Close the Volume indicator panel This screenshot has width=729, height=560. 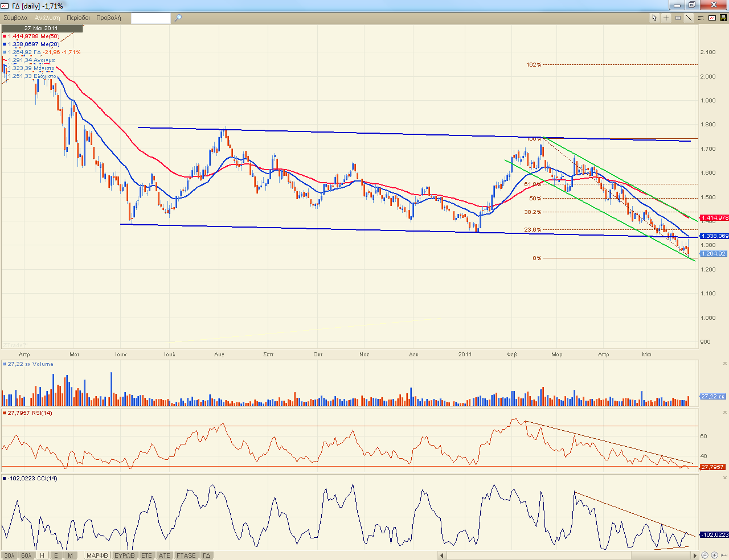pyautogui.click(x=725, y=363)
